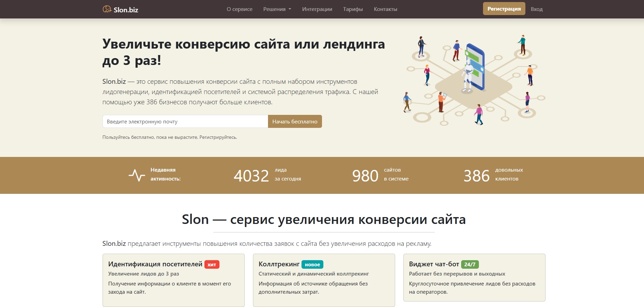Click heading Slon — сервис увеличения конверсии
The image size is (644, 307).
tap(324, 219)
